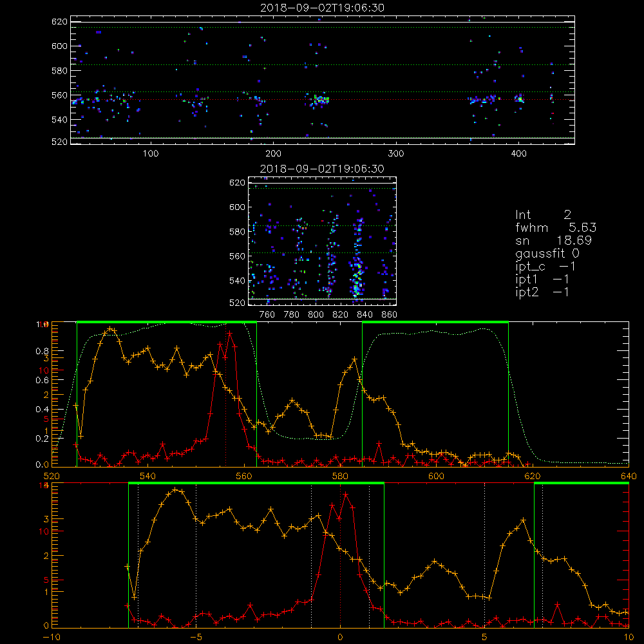Click x-axis label 820 under the small panel
Image resolution: width=644 pixels, height=644 pixels.
point(340,315)
